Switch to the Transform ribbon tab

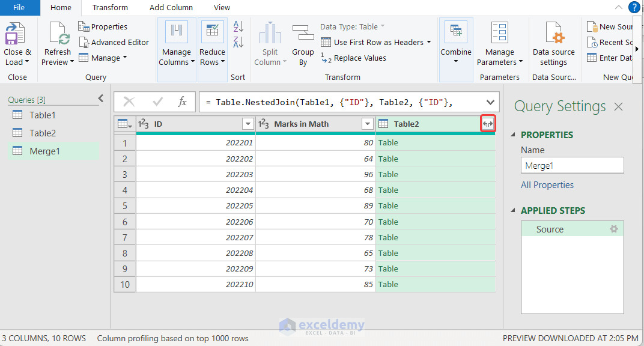(x=110, y=7)
